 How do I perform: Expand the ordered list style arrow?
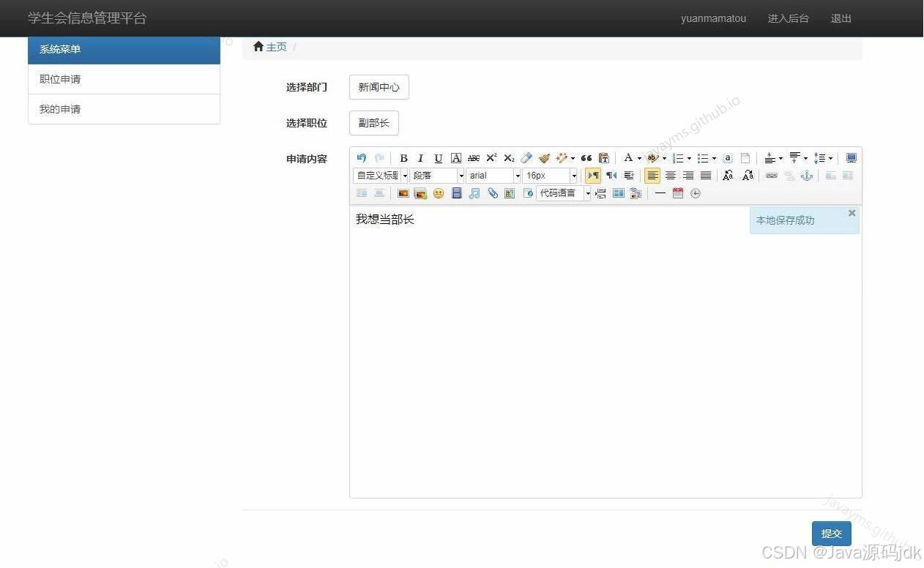coord(689,158)
